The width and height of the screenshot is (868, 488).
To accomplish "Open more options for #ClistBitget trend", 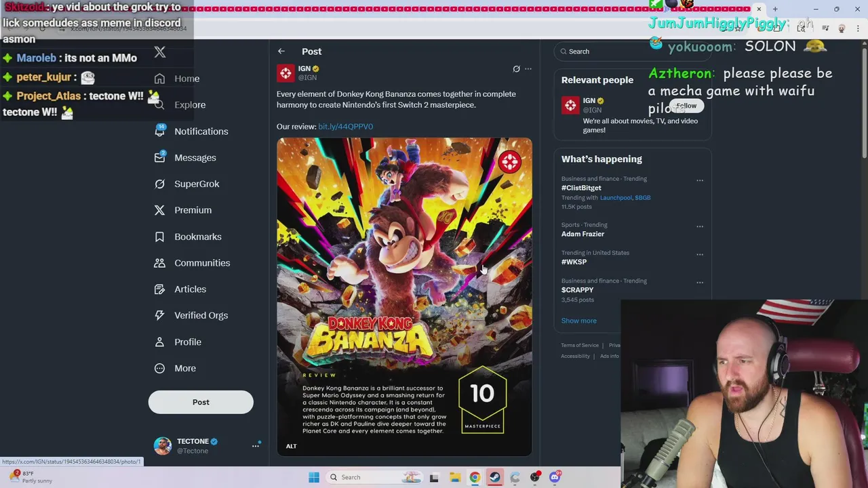I will coord(700,180).
